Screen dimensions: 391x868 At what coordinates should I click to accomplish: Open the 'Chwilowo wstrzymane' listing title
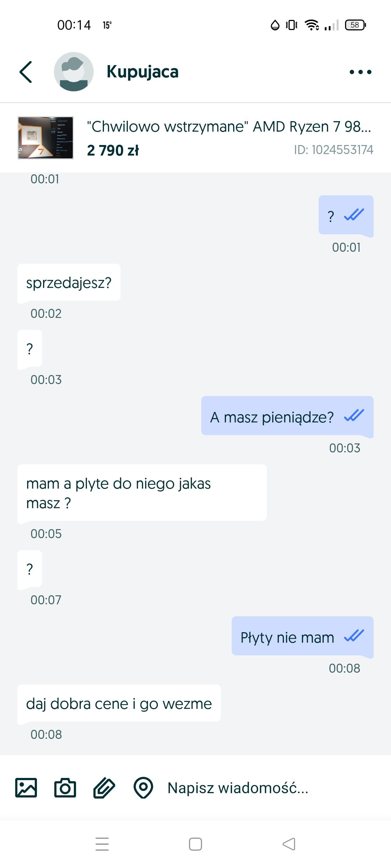229,127
